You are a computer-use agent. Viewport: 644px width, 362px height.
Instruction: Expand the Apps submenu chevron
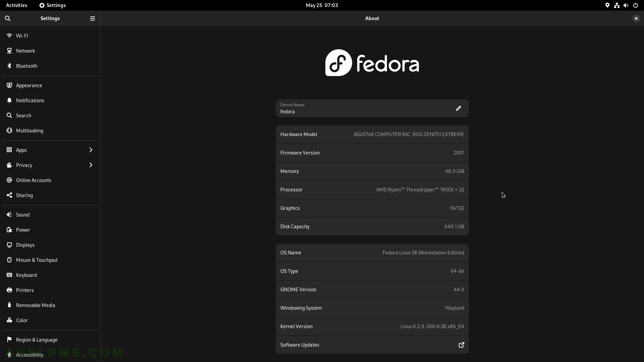click(x=91, y=150)
